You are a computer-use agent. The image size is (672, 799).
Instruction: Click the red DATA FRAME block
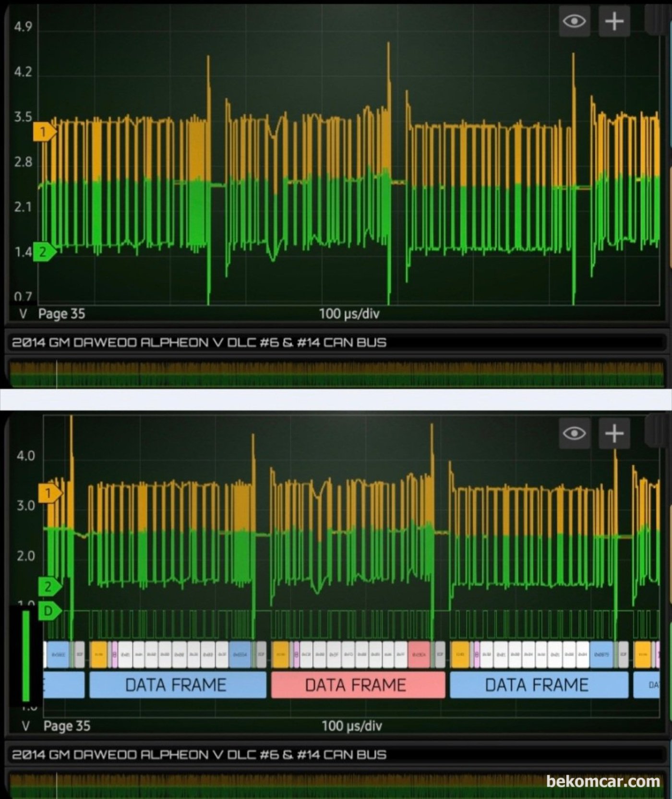click(358, 685)
